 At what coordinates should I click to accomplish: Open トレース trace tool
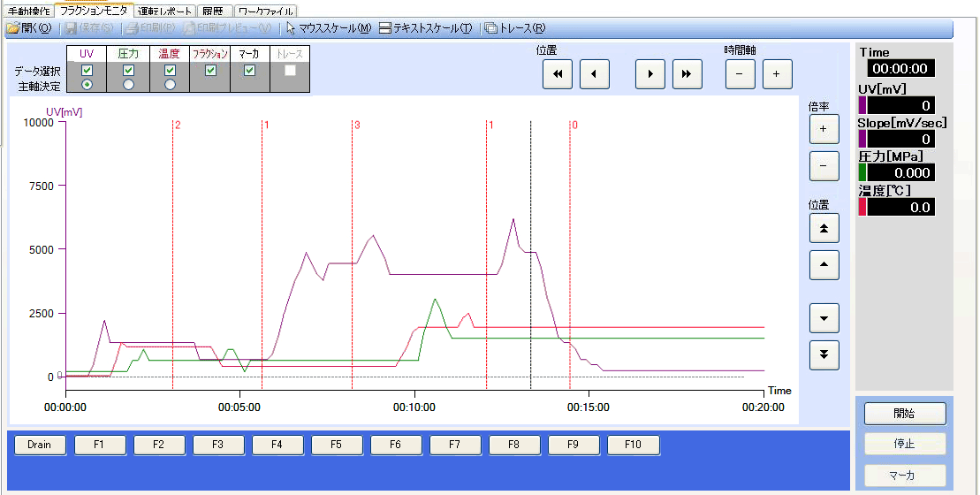click(515, 28)
